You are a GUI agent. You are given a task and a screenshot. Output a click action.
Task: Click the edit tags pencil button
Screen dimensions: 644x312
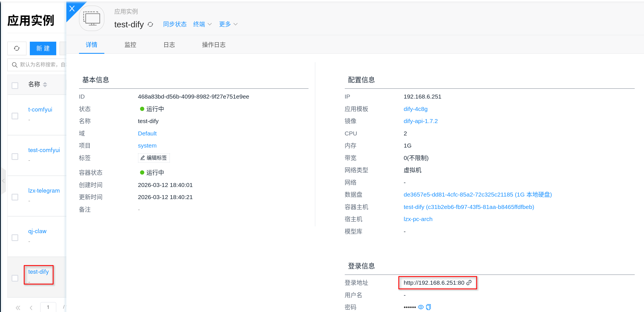[x=154, y=158]
